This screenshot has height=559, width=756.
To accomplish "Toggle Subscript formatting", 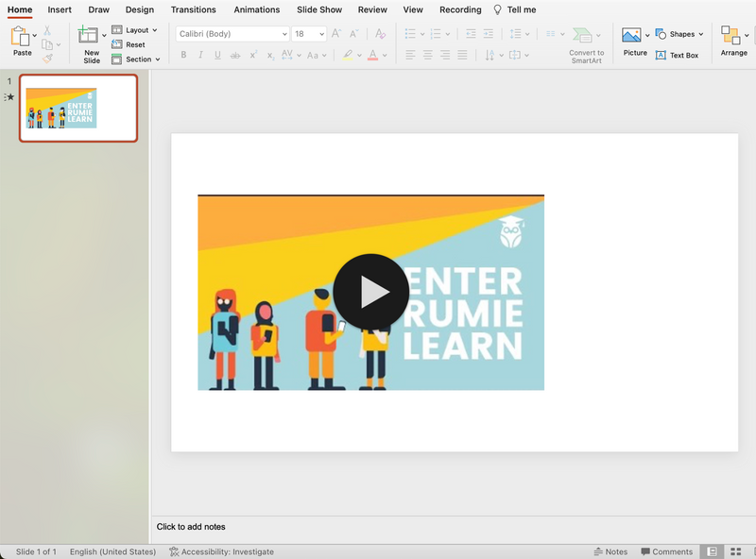I will coord(270,56).
